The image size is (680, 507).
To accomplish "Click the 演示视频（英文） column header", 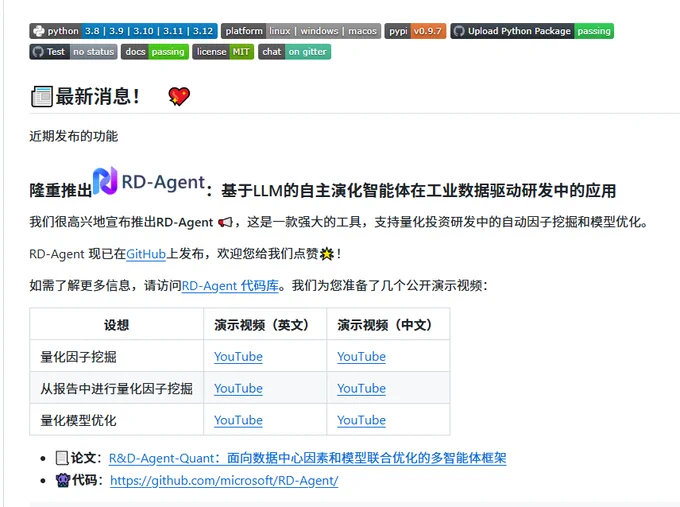I will point(265,324).
